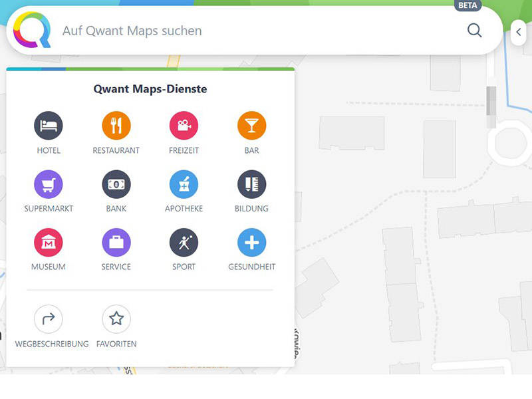Select the Service category icon
Screen dimensions: 532x399
(x=116, y=242)
